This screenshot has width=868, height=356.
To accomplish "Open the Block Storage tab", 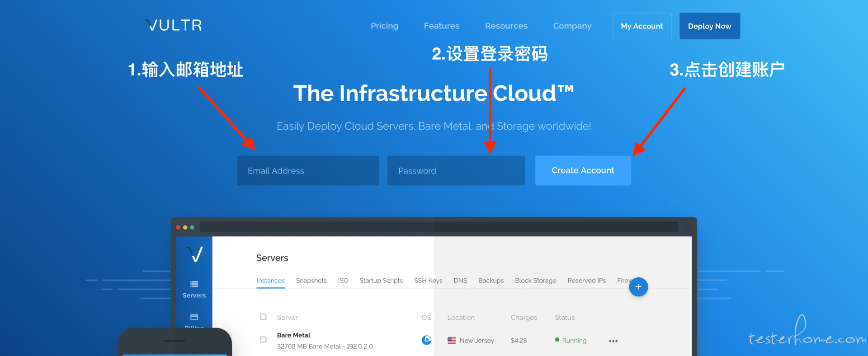I will pos(536,281).
